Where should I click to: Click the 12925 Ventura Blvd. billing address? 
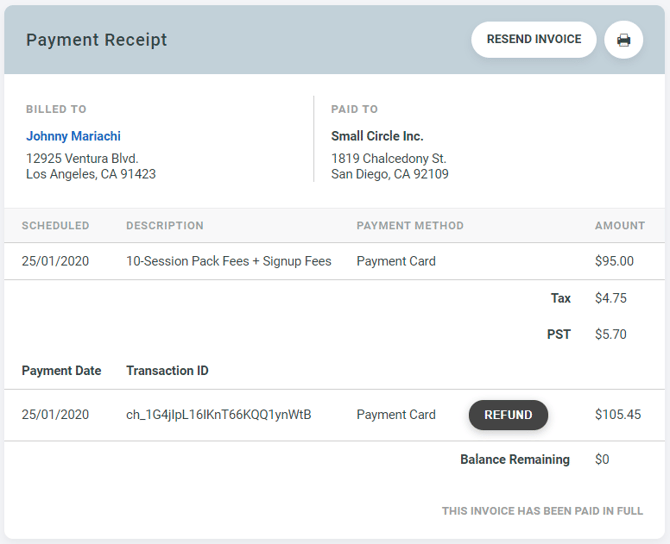pyautogui.click(x=82, y=158)
